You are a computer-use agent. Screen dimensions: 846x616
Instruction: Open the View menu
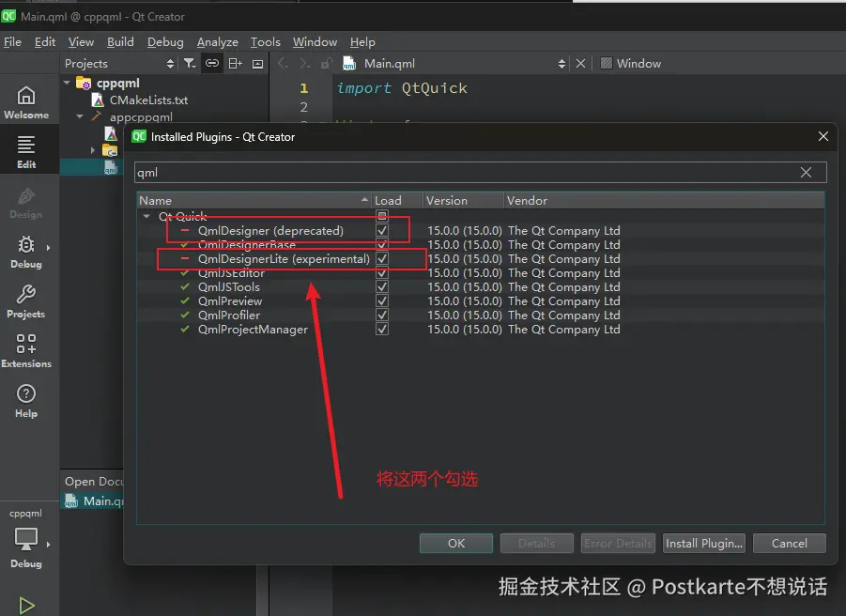click(x=81, y=42)
